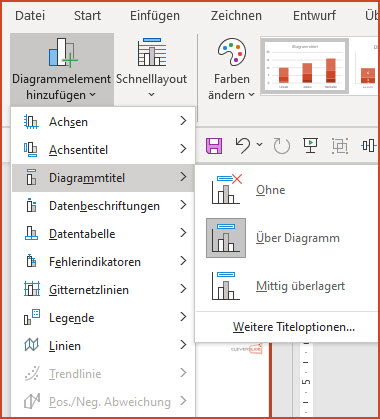Start presentation from slideshow icon

(310, 146)
